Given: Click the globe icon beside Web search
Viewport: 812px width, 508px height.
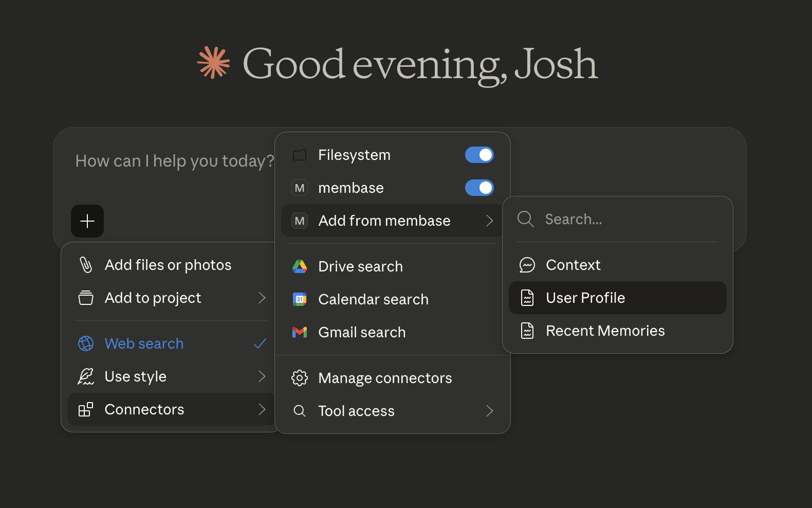Looking at the screenshot, I should (86, 343).
